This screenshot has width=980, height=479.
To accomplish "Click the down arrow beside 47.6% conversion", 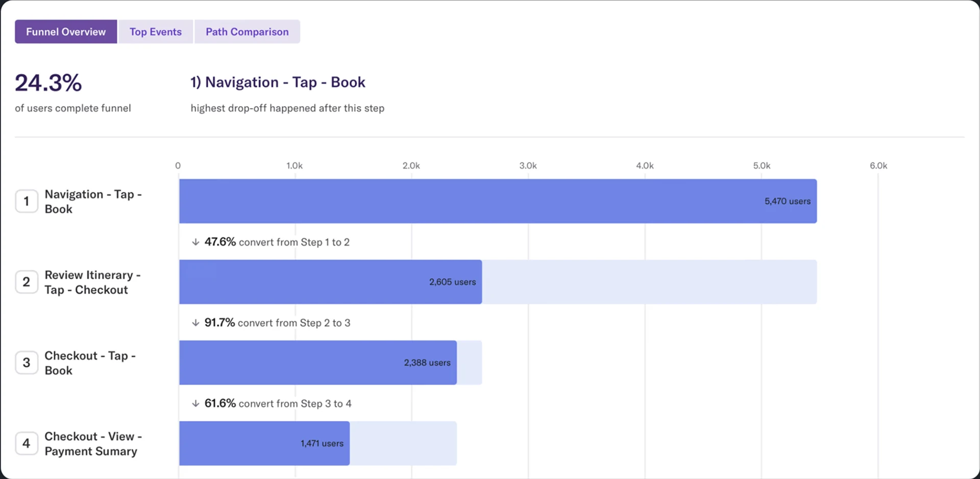I will point(195,242).
